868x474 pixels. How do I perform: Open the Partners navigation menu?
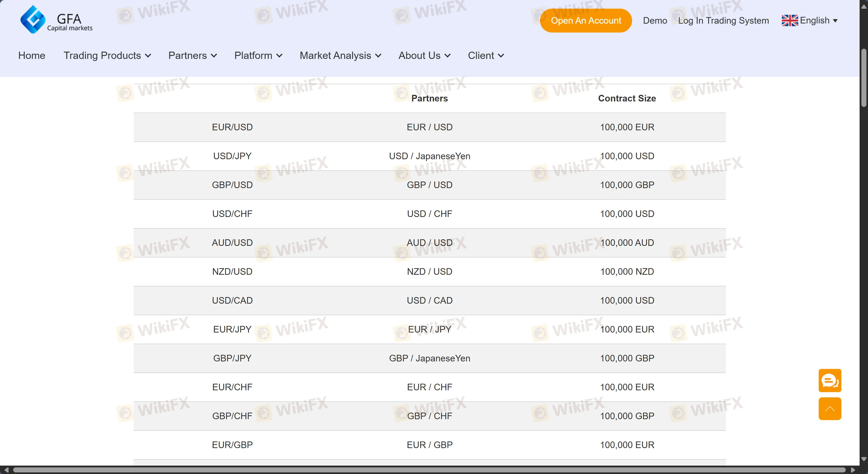tap(192, 56)
